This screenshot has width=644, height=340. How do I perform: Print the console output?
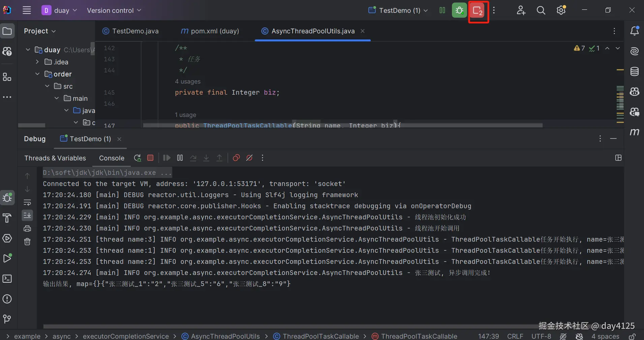[x=27, y=228]
